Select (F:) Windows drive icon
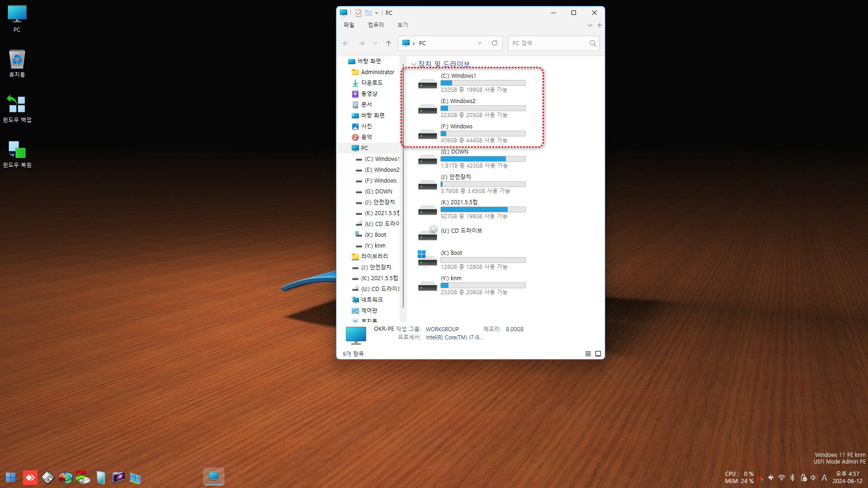Viewport: 868px width, 488px height. pos(427,134)
